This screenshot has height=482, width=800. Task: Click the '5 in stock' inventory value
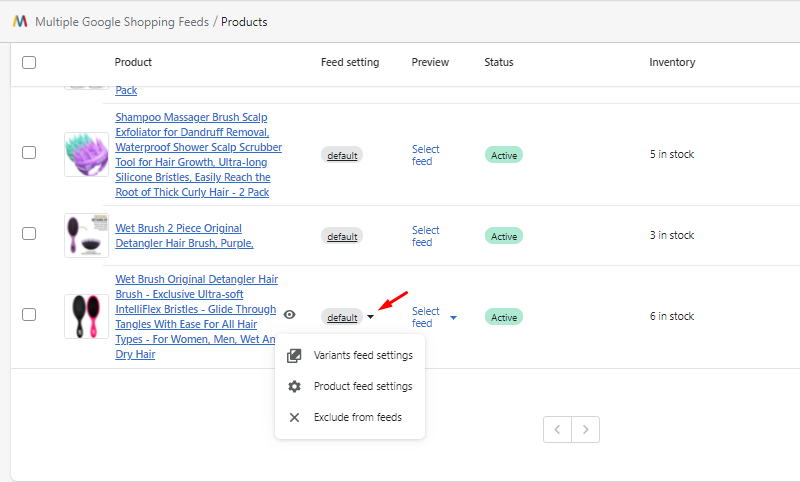pos(672,154)
